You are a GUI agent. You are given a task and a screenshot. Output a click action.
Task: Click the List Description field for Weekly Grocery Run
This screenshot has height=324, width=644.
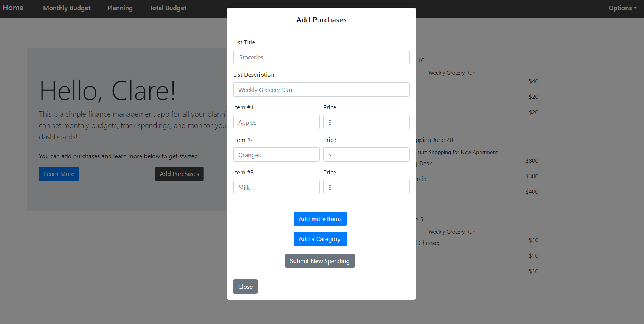click(x=321, y=89)
